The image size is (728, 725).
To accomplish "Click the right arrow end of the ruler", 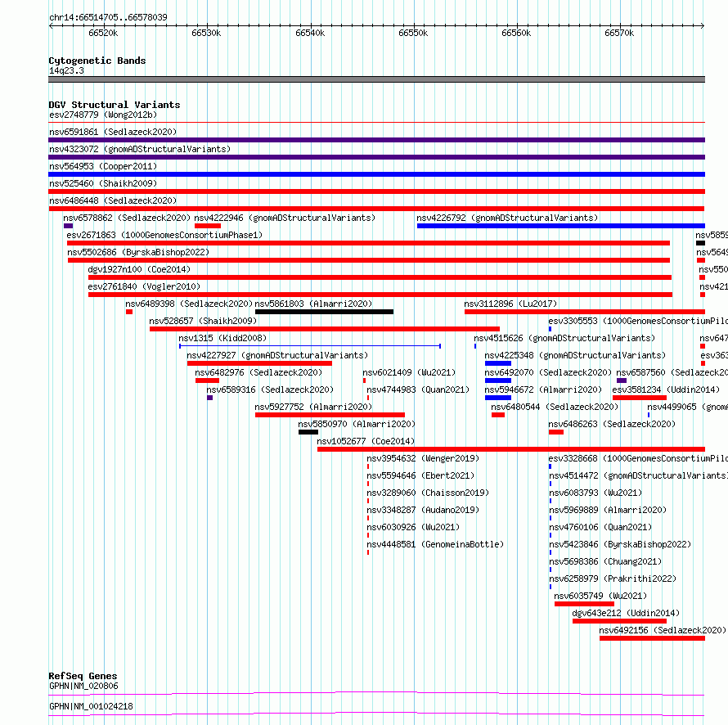I will 702,25.
